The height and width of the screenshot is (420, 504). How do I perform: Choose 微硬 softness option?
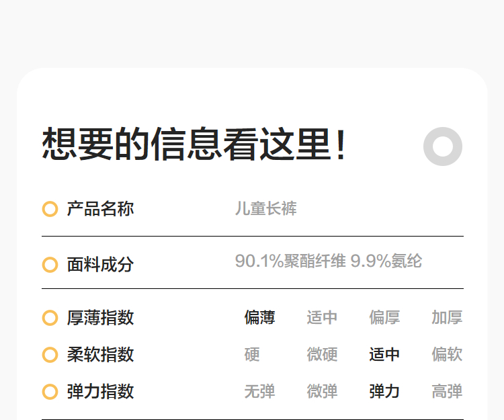click(322, 354)
